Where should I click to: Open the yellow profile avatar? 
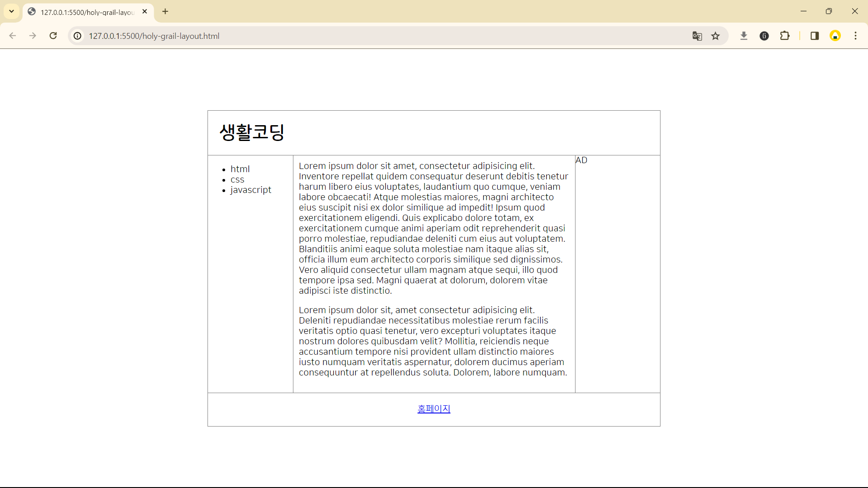835,36
